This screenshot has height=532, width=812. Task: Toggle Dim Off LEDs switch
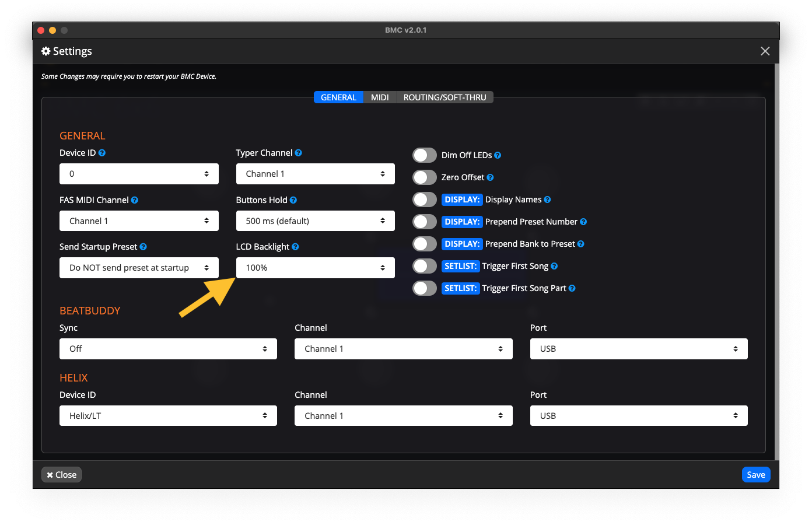pos(425,155)
